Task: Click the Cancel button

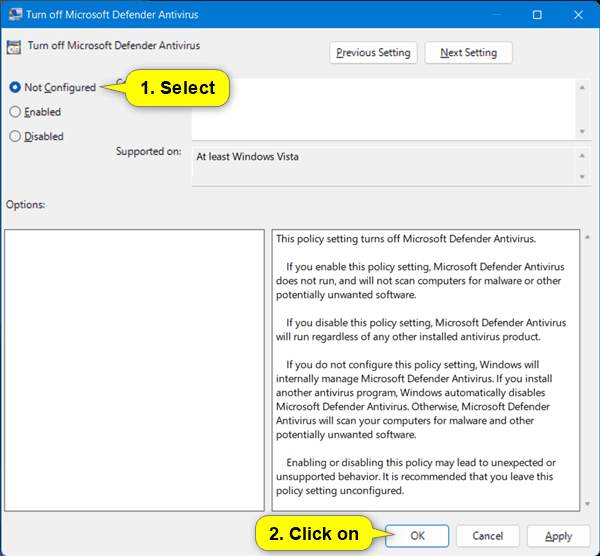Action: [x=488, y=536]
